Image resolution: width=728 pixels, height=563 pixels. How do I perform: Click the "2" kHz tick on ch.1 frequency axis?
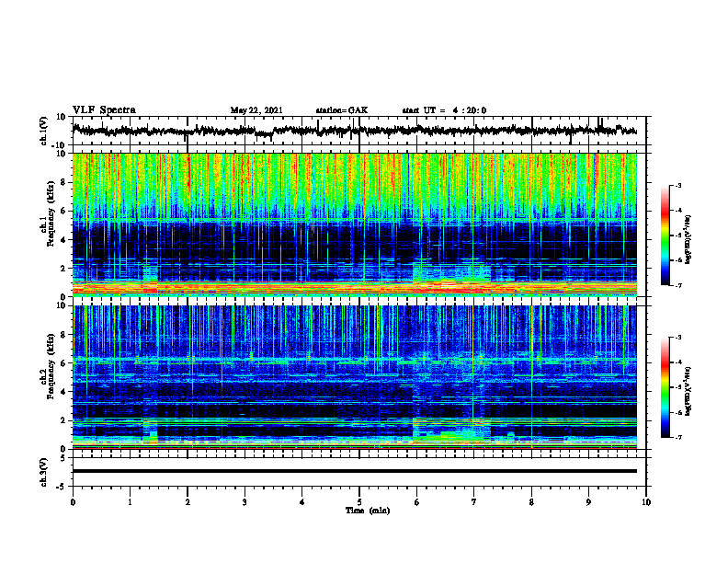tap(63, 269)
